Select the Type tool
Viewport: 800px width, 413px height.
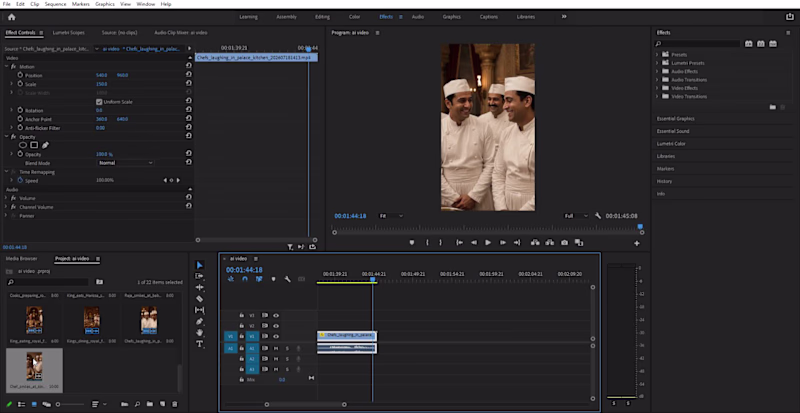click(x=199, y=344)
